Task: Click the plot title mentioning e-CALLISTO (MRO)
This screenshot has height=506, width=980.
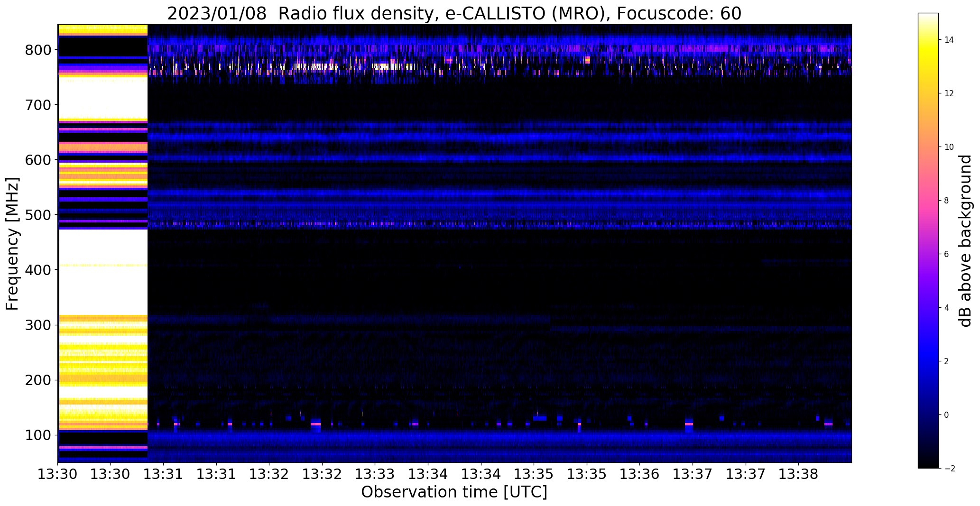Action: (454, 13)
